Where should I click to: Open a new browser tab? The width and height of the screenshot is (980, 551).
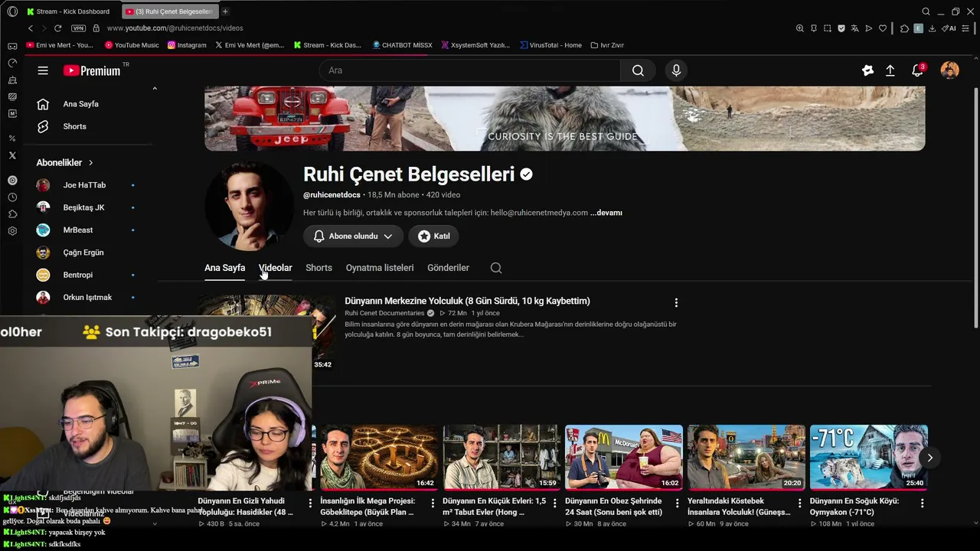(225, 11)
